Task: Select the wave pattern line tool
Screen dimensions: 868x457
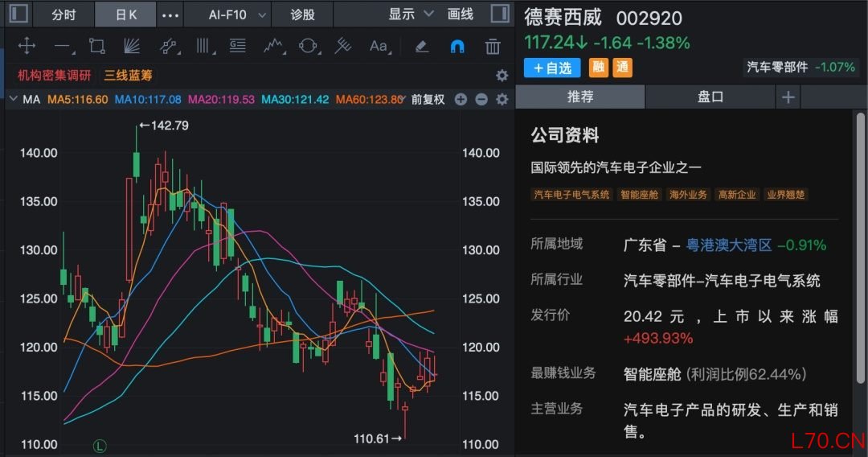Action: pos(273,46)
